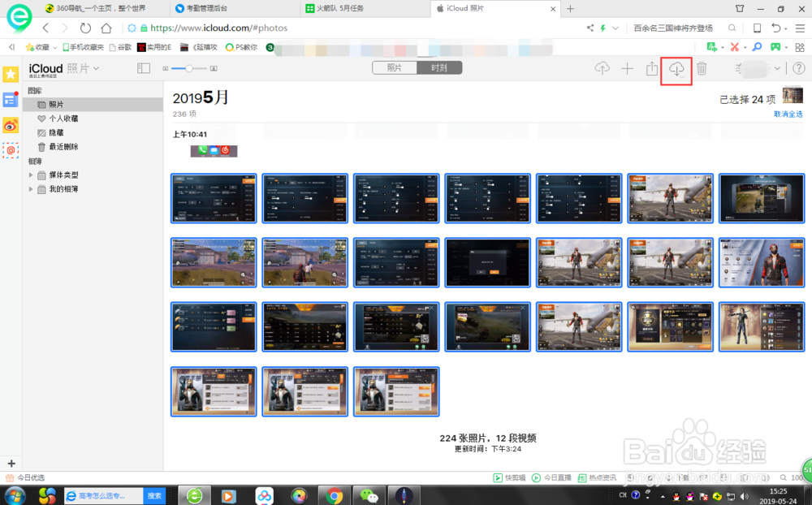
Task: Click the search magnifier icon in browser
Action: (x=732, y=28)
